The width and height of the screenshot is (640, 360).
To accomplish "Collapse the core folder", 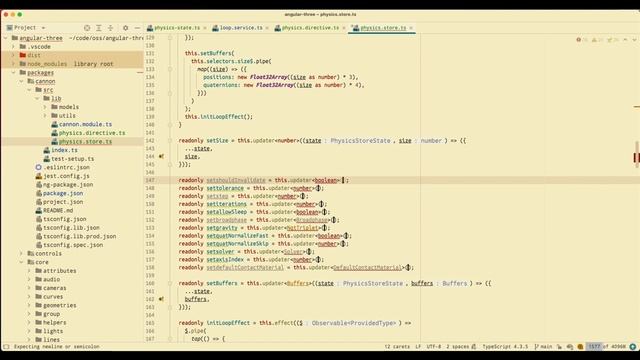I will pos(21,262).
